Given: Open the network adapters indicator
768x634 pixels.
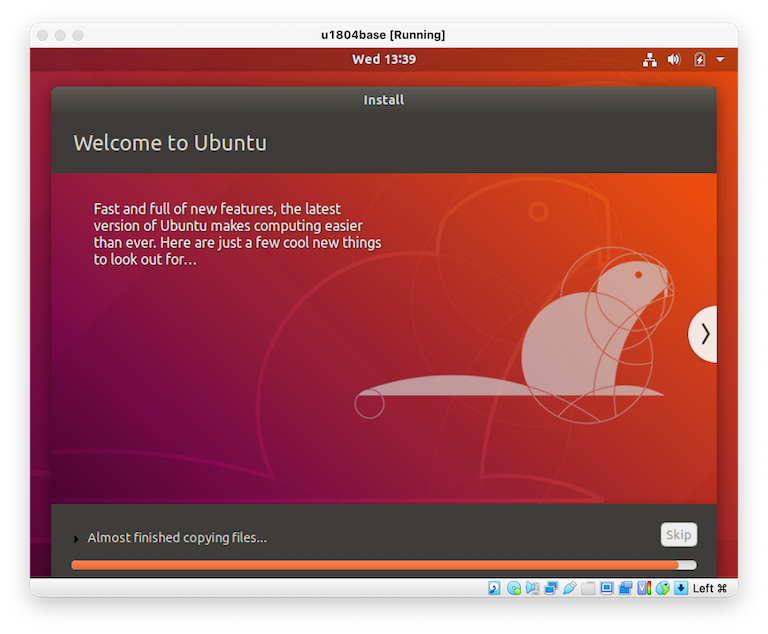Looking at the screenshot, I should click(551, 588).
